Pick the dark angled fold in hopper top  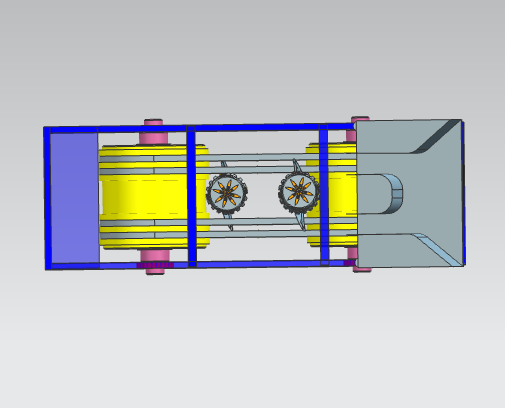437,137
